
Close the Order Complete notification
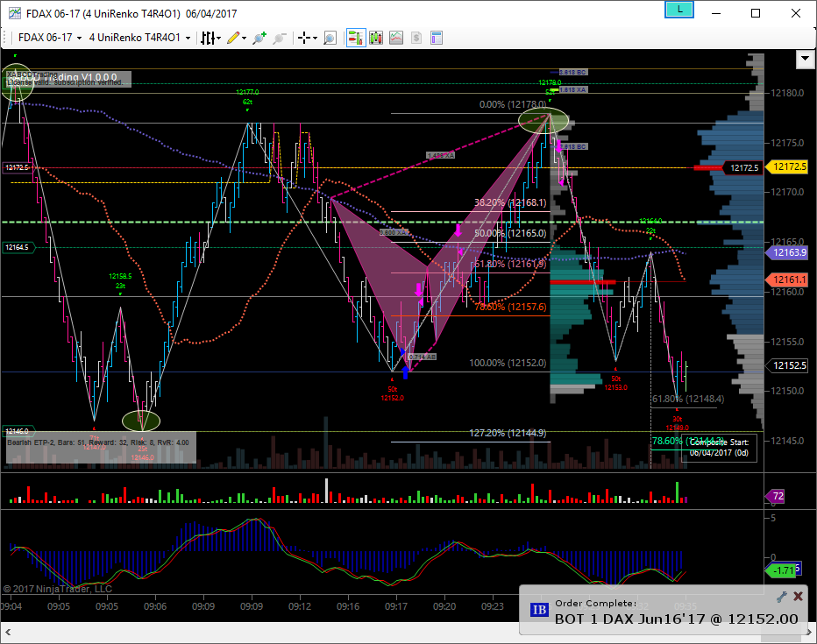coord(798,597)
